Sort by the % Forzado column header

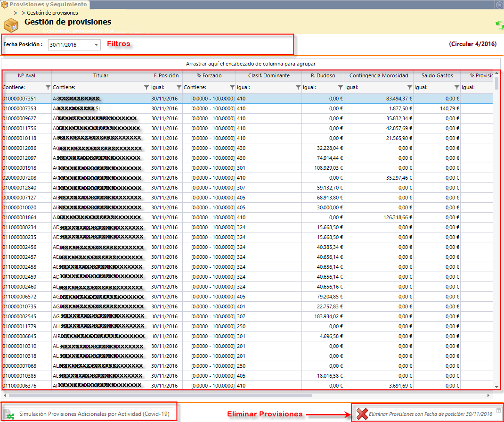[209, 75]
